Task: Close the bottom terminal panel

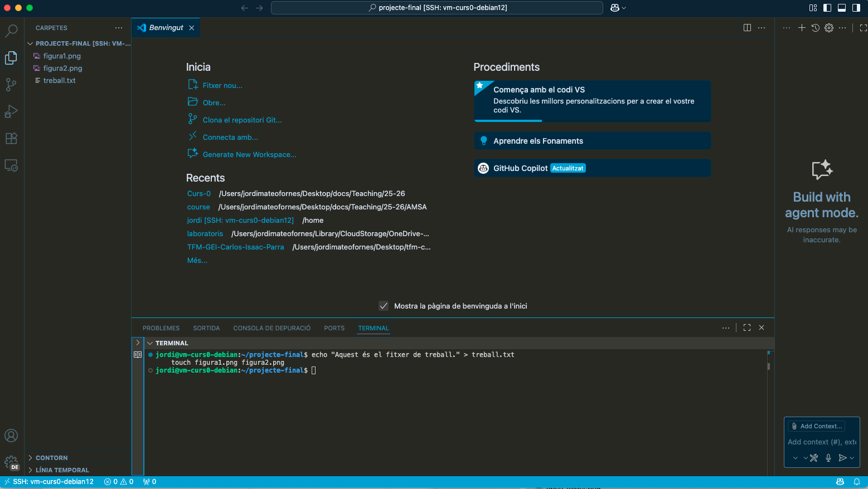Action: click(762, 327)
